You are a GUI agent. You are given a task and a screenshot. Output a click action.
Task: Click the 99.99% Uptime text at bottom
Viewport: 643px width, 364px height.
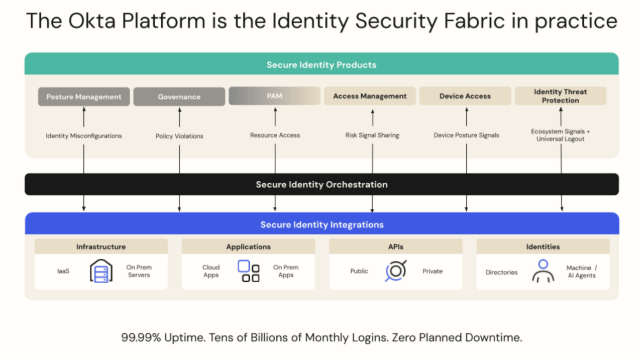tap(321, 337)
